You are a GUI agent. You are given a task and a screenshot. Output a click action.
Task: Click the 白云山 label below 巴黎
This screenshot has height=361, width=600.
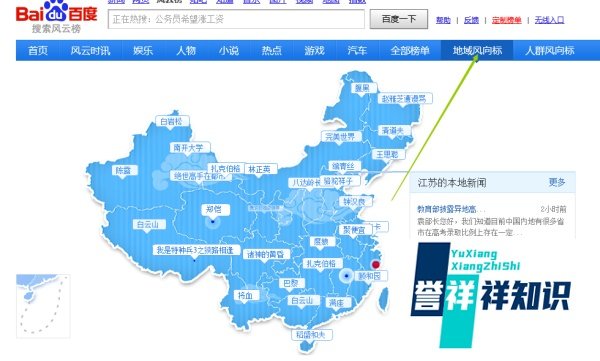pyautogui.click(x=302, y=301)
